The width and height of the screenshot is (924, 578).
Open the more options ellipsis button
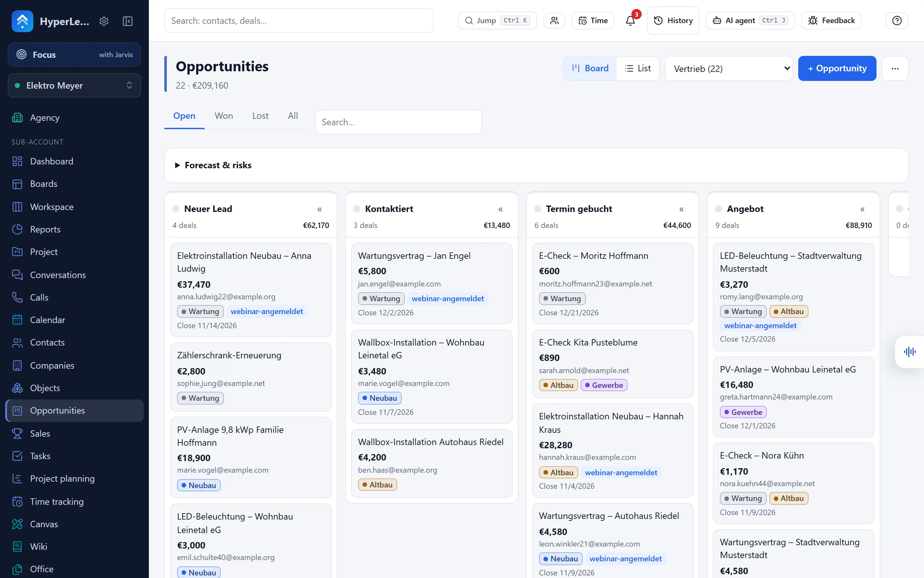(895, 68)
